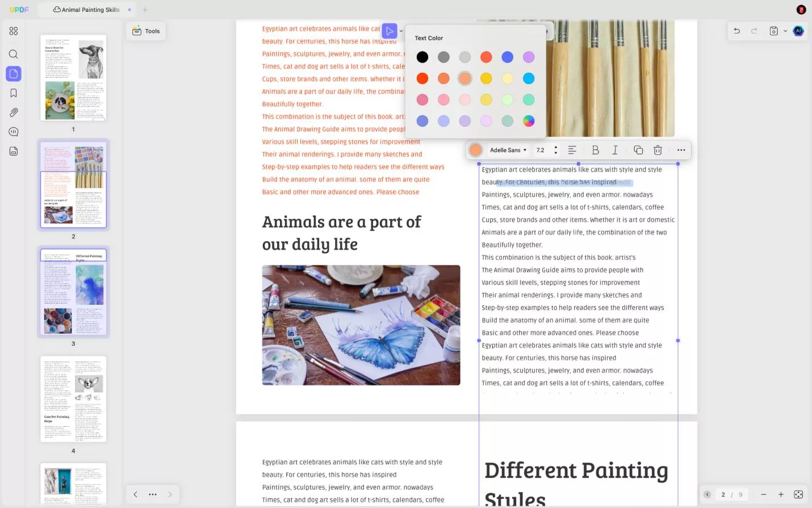Open the thumbnails grid icon in sidebar

click(x=14, y=31)
